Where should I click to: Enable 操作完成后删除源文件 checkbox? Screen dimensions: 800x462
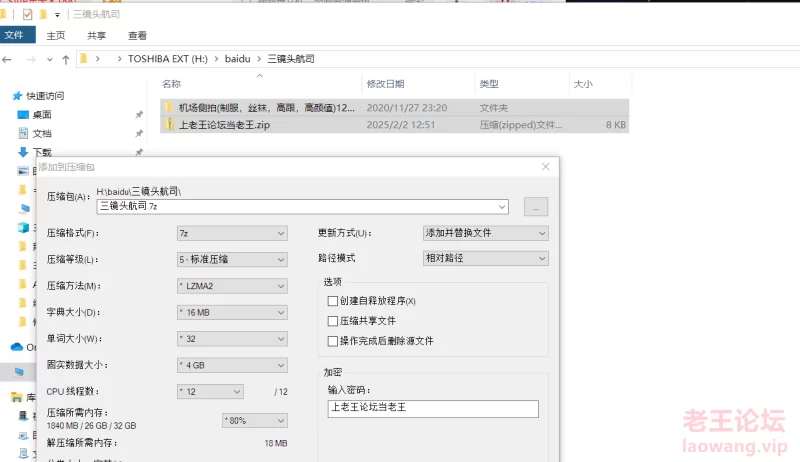(x=333, y=341)
